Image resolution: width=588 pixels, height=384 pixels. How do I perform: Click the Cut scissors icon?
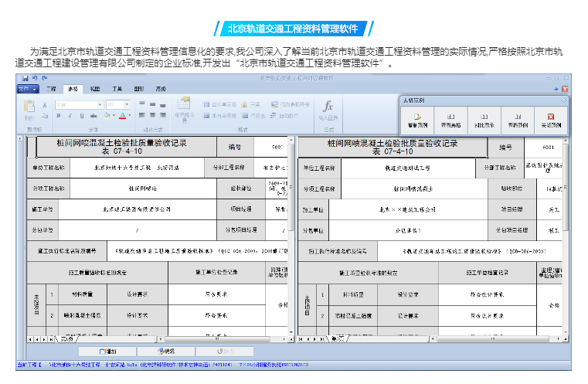coord(44,105)
